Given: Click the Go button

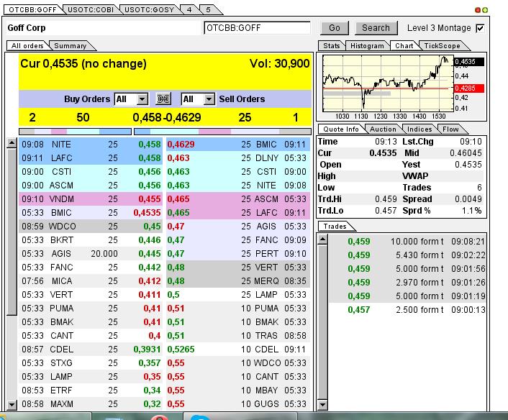Looking at the screenshot, I should (335, 28).
